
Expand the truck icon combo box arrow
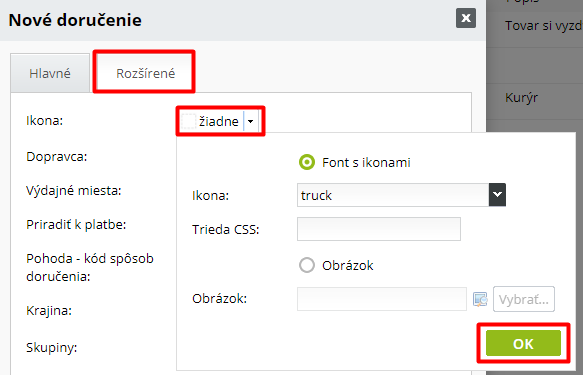point(497,195)
